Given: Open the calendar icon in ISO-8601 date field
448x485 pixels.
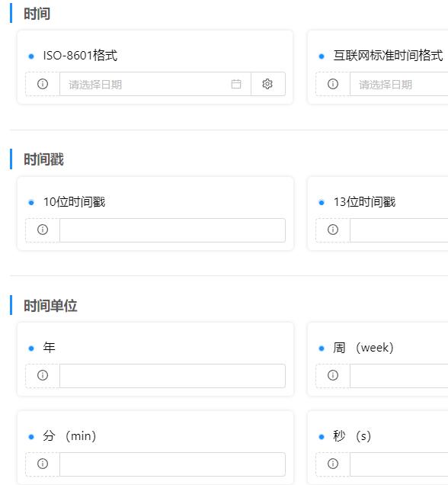Looking at the screenshot, I should coord(236,84).
